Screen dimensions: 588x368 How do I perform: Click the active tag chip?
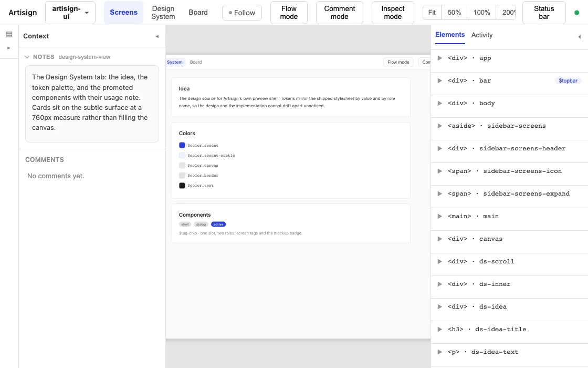(218, 224)
